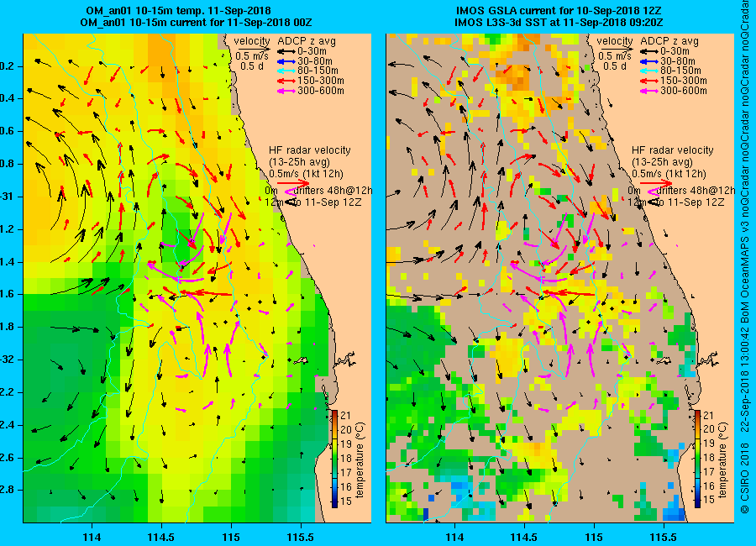756x546 pixels.
Task: Click longitude label '114' under right map
Action: tap(454, 538)
